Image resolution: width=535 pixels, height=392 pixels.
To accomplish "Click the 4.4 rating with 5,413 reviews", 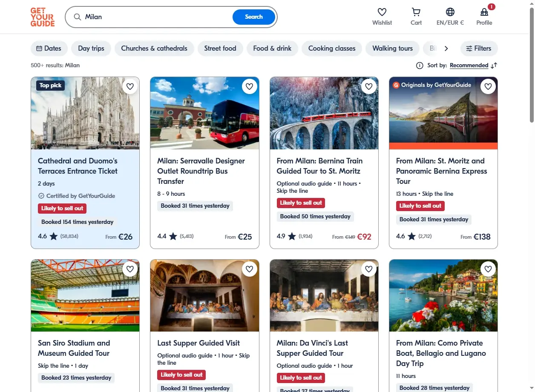I will [x=175, y=236].
